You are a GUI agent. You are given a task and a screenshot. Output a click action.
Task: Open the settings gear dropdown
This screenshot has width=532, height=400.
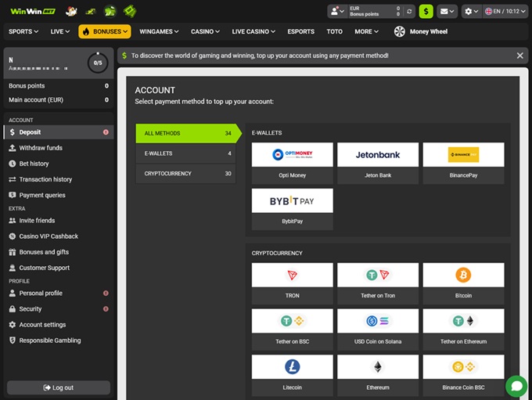(x=471, y=11)
